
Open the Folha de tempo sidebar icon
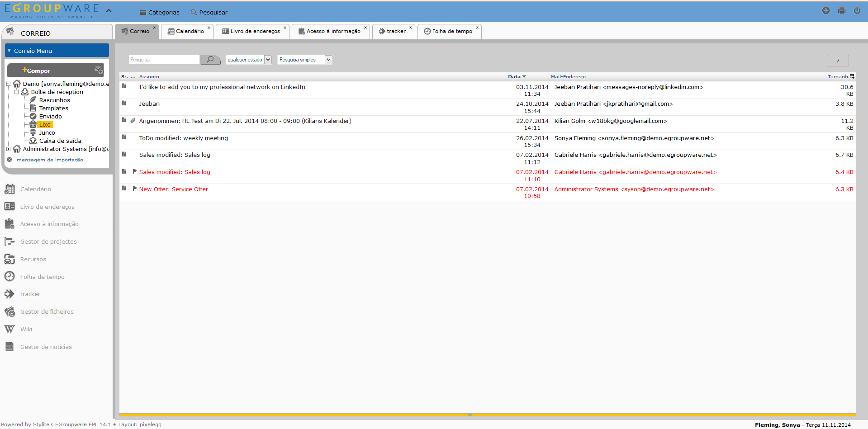pyautogui.click(x=9, y=277)
